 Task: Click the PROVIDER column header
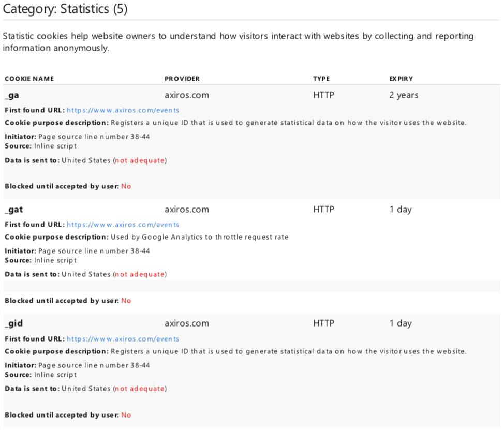coord(182,79)
